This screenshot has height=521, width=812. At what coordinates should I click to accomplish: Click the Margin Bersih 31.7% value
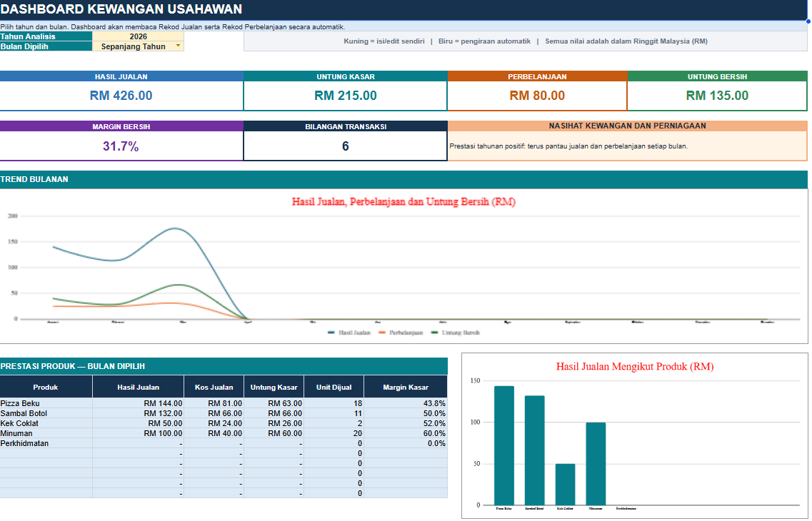pos(121,146)
